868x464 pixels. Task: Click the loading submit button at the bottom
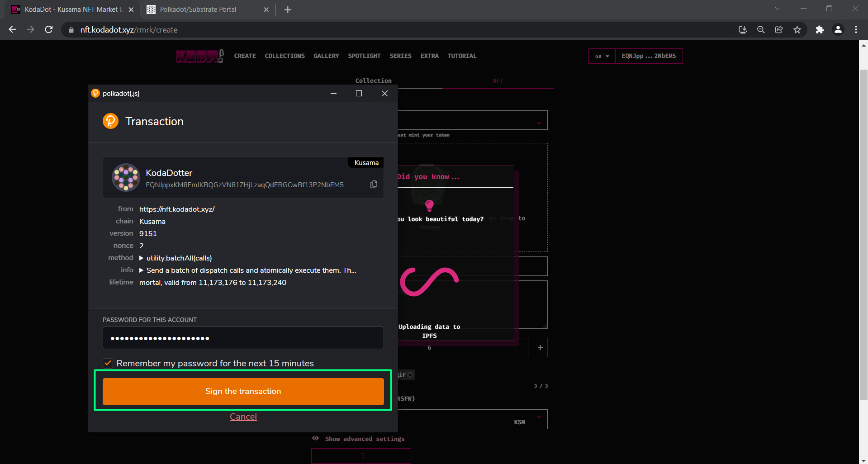[x=361, y=456]
